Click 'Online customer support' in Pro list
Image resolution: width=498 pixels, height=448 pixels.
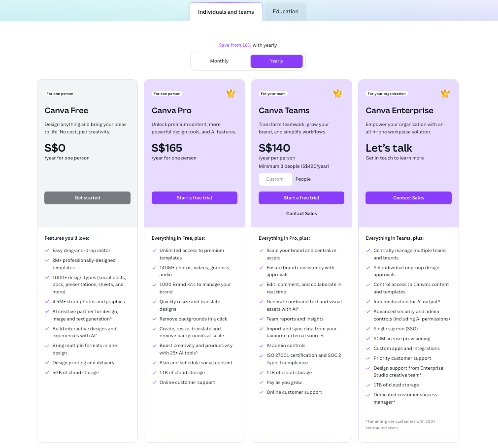pos(187,382)
